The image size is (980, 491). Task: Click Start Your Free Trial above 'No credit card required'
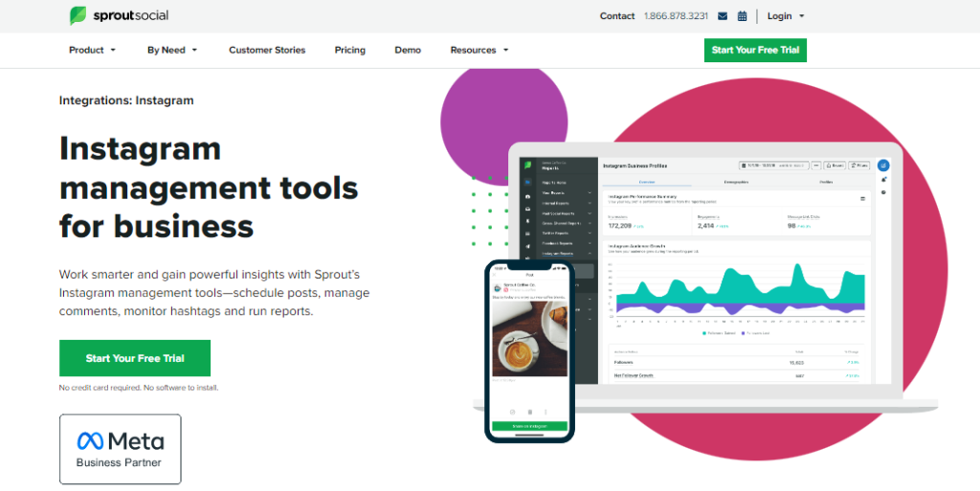[135, 358]
